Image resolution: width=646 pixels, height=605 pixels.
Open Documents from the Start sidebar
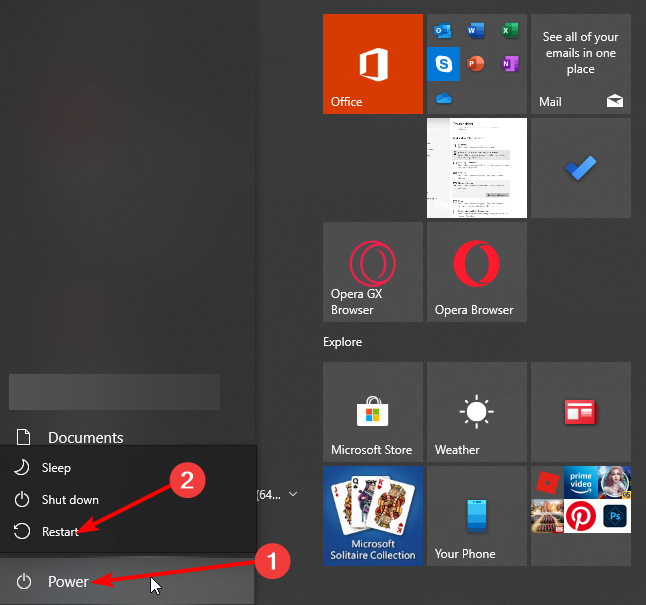86,437
